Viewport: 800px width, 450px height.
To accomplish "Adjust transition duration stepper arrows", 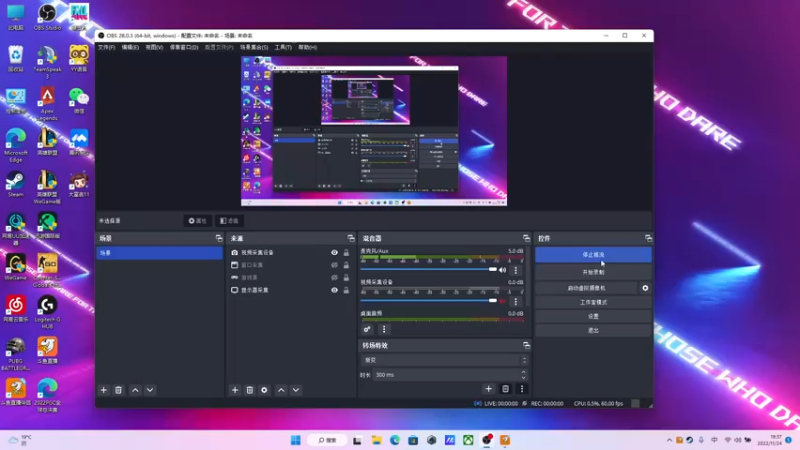I will 523,374.
